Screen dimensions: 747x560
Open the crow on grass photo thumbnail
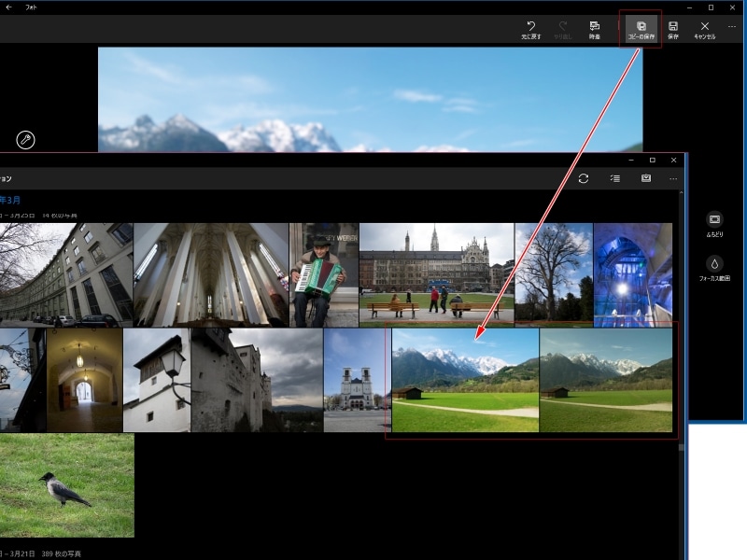(x=66, y=485)
